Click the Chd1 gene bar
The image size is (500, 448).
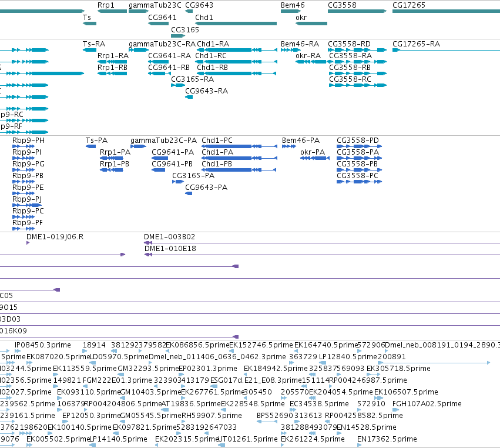pos(236,24)
